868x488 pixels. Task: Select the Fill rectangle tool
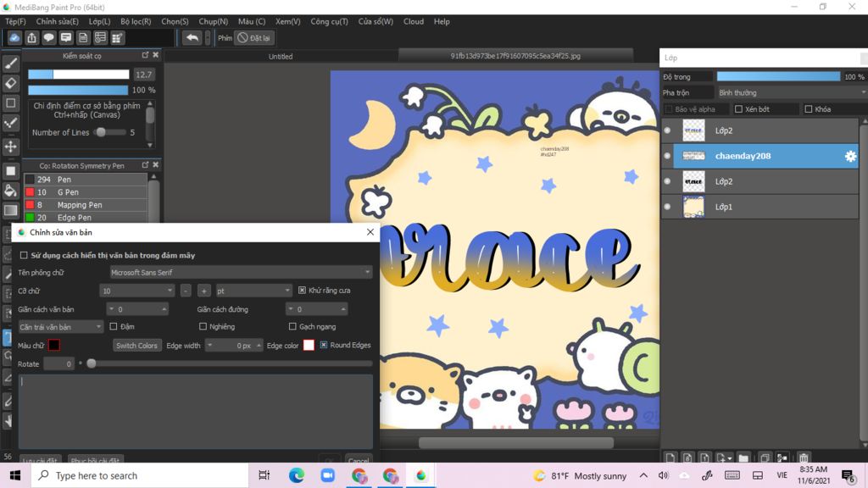tap(10, 170)
